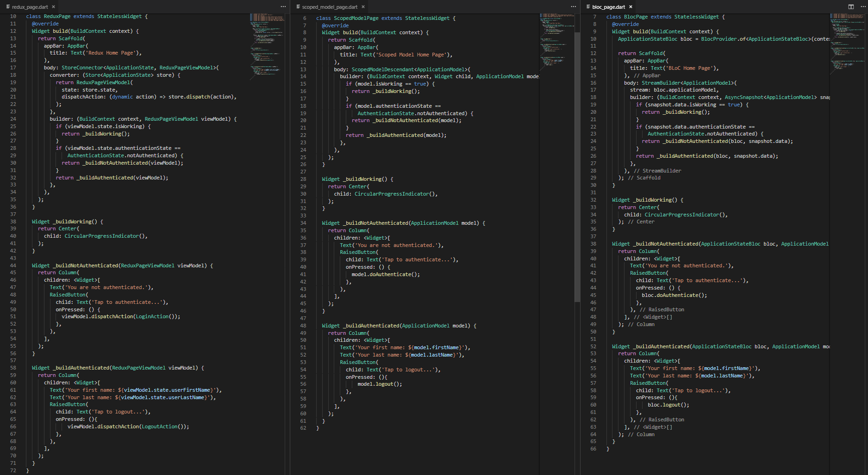Image resolution: width=868 pixels, height=475 pixels.
Task: Activate the bloc_page.dart tab
Action: point(609,7)
